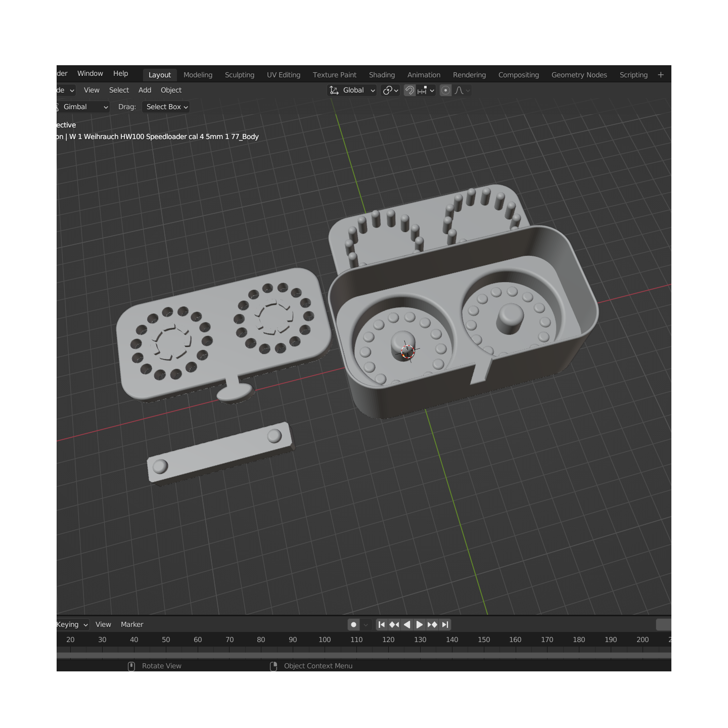Viewport: 728px width, 728px height.
Task: Open the Window menu
Action: 90,74
